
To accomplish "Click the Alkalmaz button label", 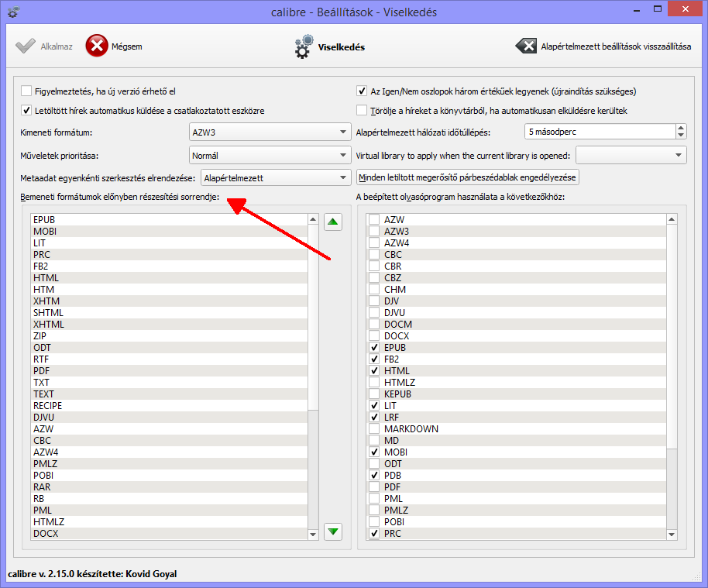I will pos(57,46).
